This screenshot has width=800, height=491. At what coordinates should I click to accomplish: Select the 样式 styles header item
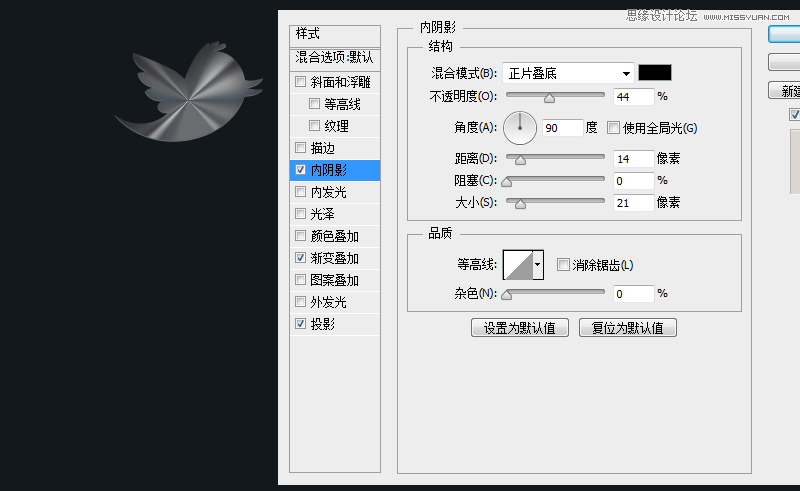[335, 36]
